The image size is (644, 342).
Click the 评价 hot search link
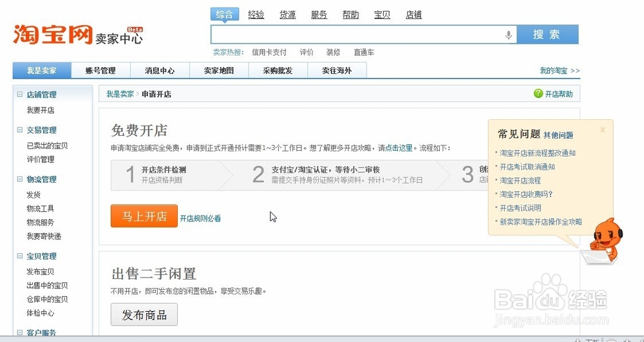(x=307, y=53)
